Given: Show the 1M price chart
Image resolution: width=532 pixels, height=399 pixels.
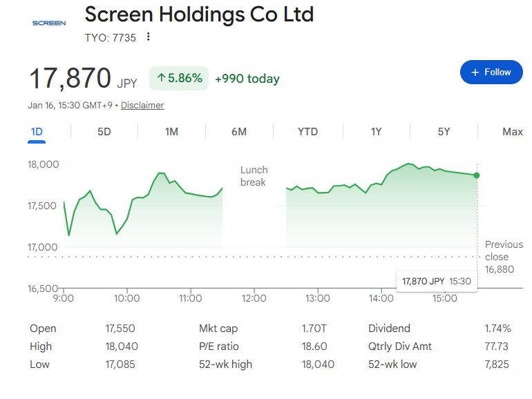Looking at the screenshot, I should coord(171,132).
